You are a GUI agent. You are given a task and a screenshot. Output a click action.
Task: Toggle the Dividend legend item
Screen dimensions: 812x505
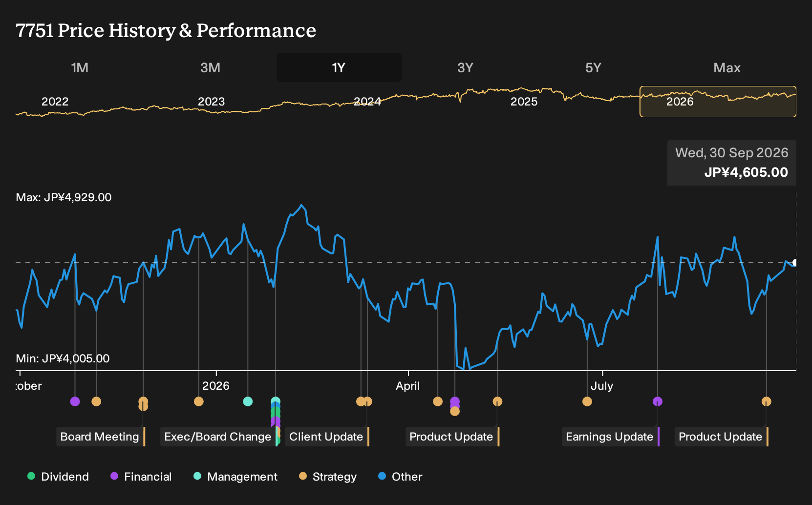coord(58,477)
